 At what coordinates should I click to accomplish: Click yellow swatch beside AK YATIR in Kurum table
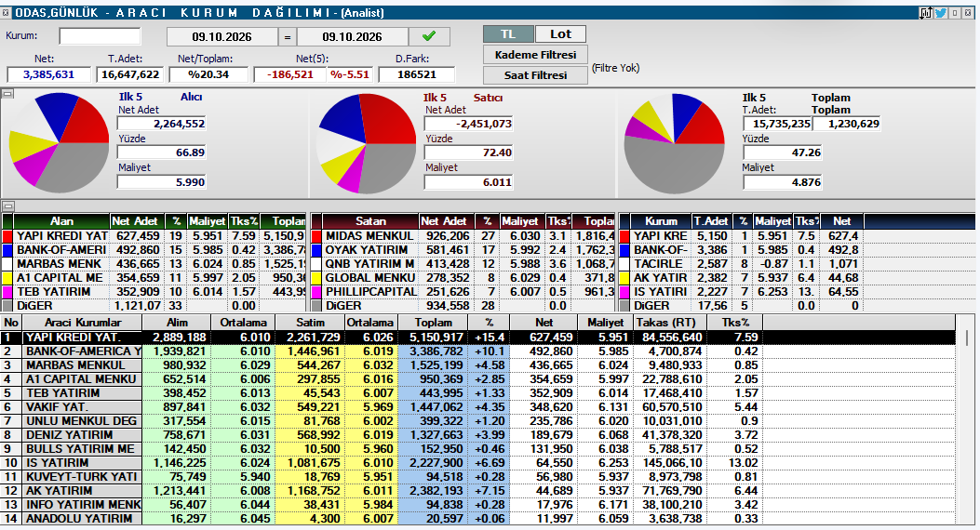624,278
